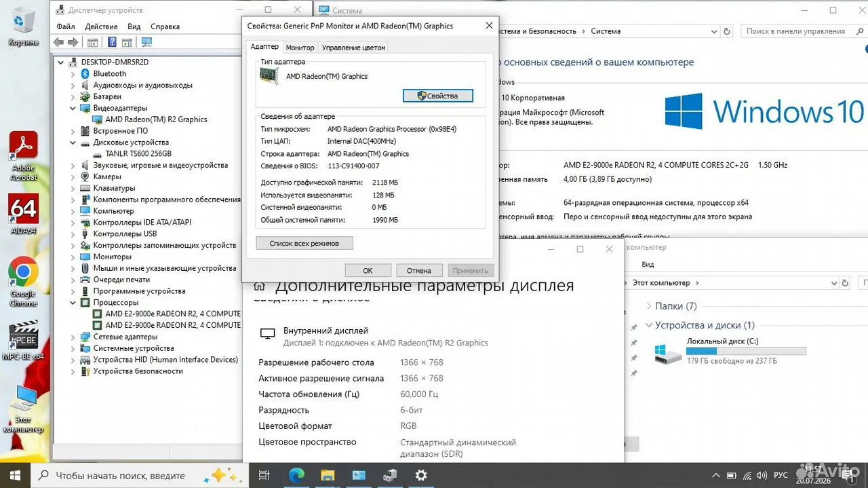
Task: Click the Forward arrow in Device Manager toolbar
Action: [72, 42]
